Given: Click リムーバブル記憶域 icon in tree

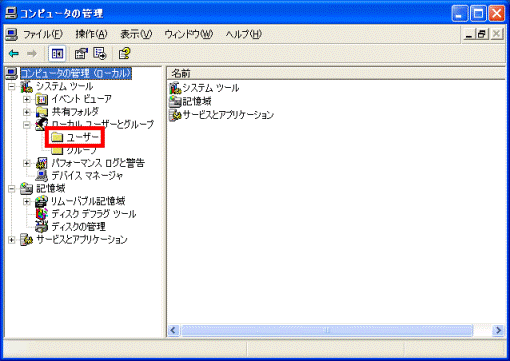Looking at the screenshot, I should click(x=42, y=201).
